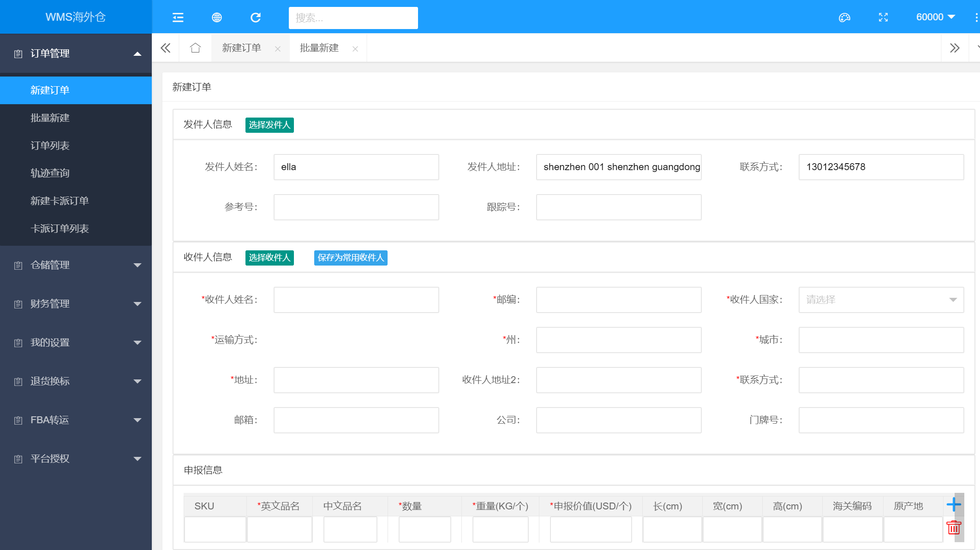Click the 仓储管理 clipboard icon
The width and height of the screenshot is (980, 550).
(x=18, y=266)
